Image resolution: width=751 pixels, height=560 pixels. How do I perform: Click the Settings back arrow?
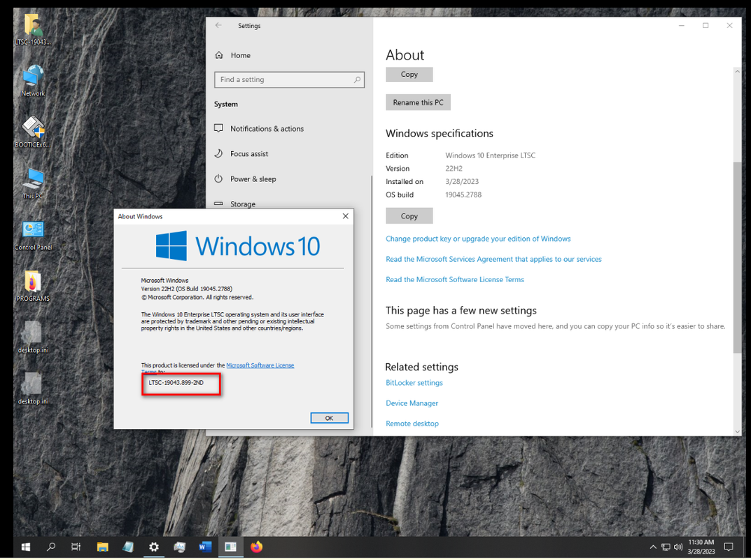tap(218, 25)
